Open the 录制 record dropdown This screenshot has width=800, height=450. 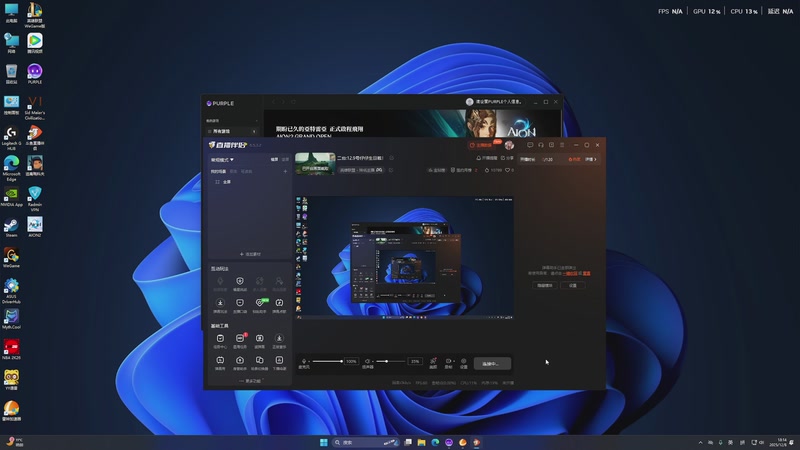point(449,363)
